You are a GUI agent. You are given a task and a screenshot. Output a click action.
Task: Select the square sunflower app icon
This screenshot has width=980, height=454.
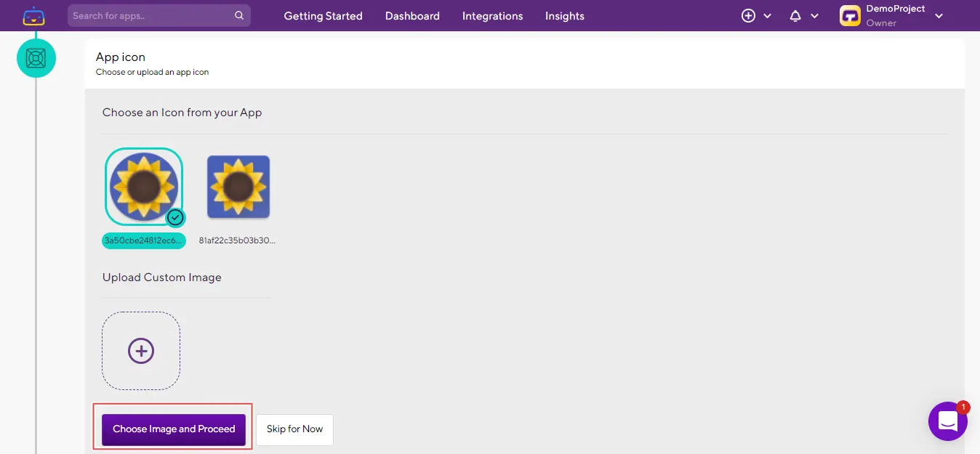pos(238,187)
